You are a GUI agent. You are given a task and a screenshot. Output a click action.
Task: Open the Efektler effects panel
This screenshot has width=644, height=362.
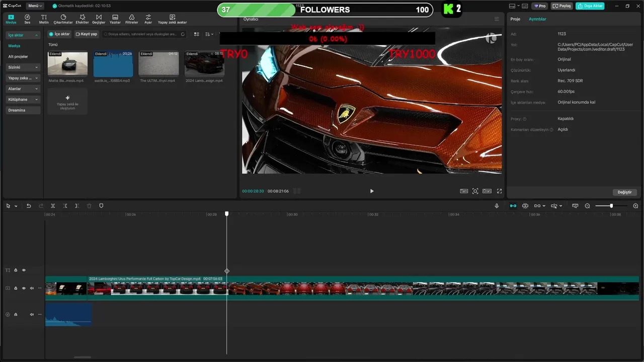82,19
